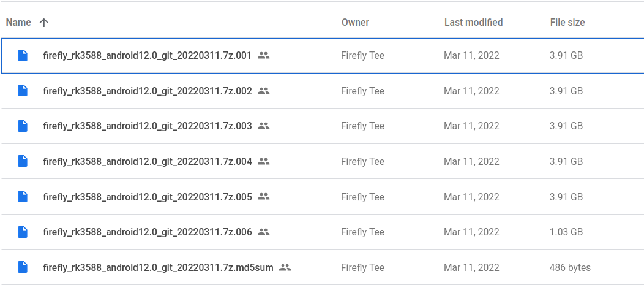Click the file icon for the 7z.002 archive
The image size is (644, 301).
tap(23, 91)
